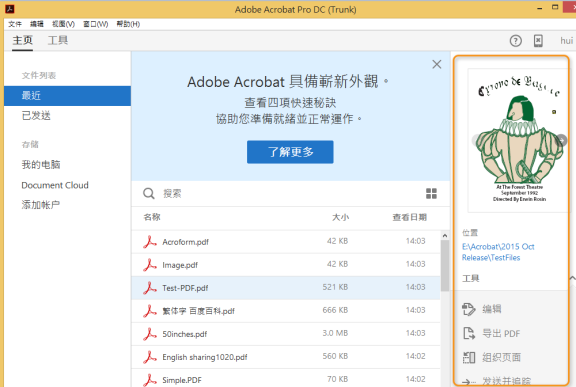
Task: Click the 组织页面 tool icon
Action: pyautogui.click(x=469, y=357)
